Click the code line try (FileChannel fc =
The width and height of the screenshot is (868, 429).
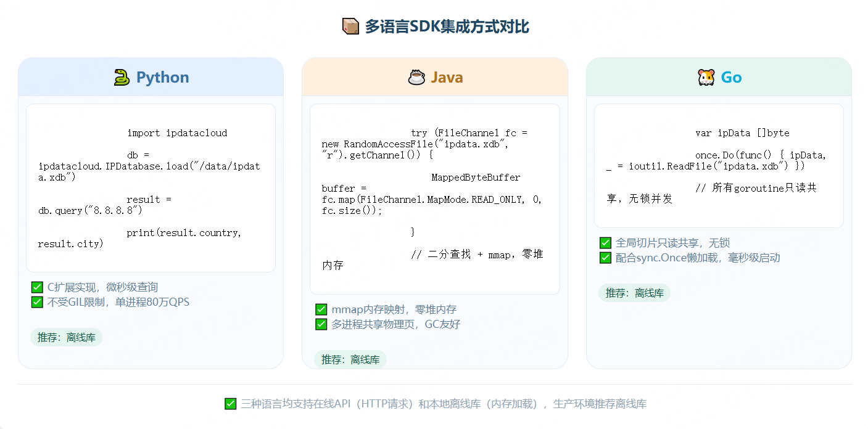pos(469,133)
